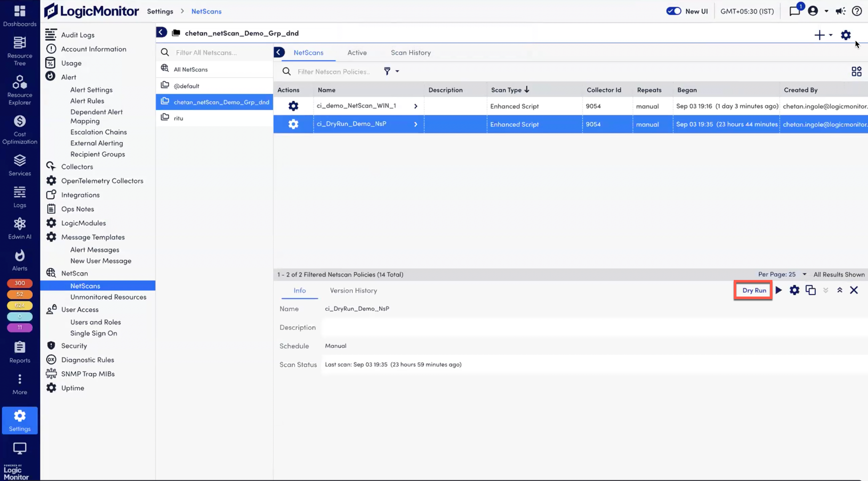
Task: Open the chat messages icon
Action: (795, 11)
